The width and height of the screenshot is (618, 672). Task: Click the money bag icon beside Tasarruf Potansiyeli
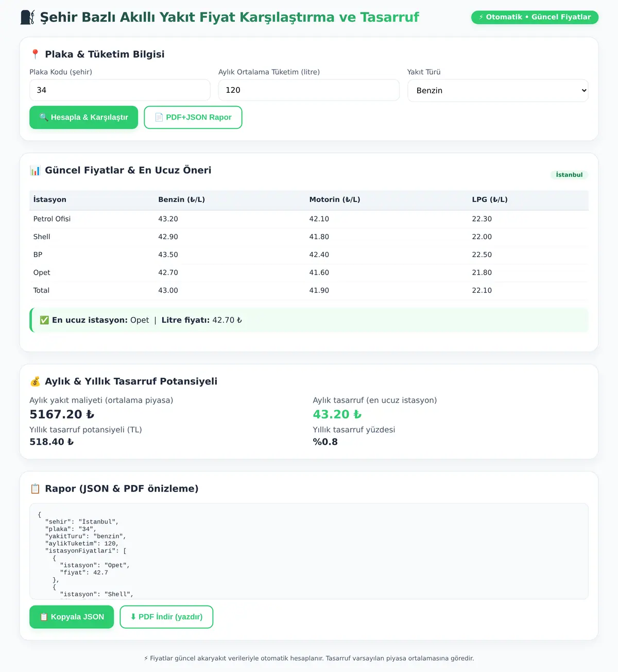click(35, 381)
